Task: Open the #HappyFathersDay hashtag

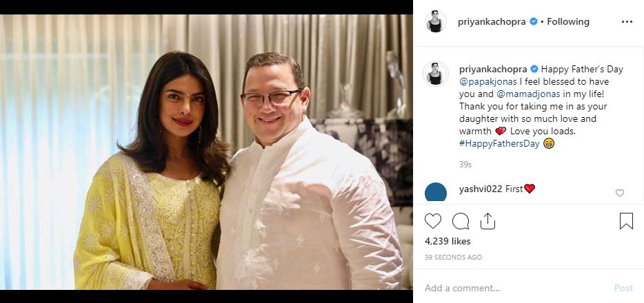Action: pyautogui.click(x=499, y=143)
